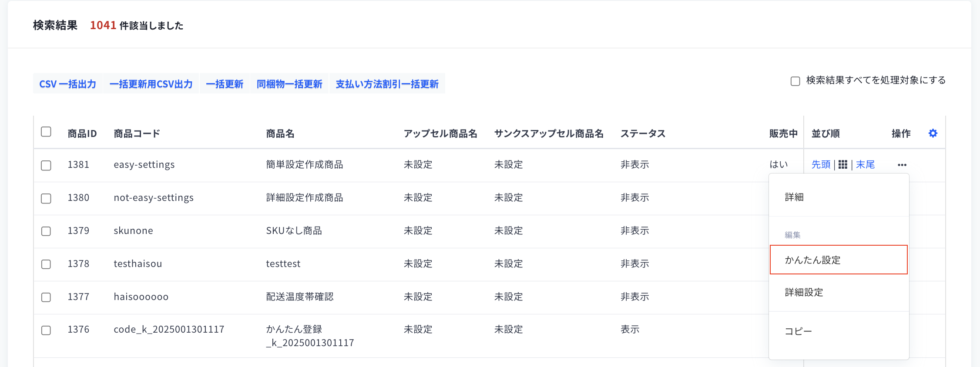The width and height of the screenshot is (980, 367).
Task: Tick the checkbox for product 1376
Action: tap(46, 330)
